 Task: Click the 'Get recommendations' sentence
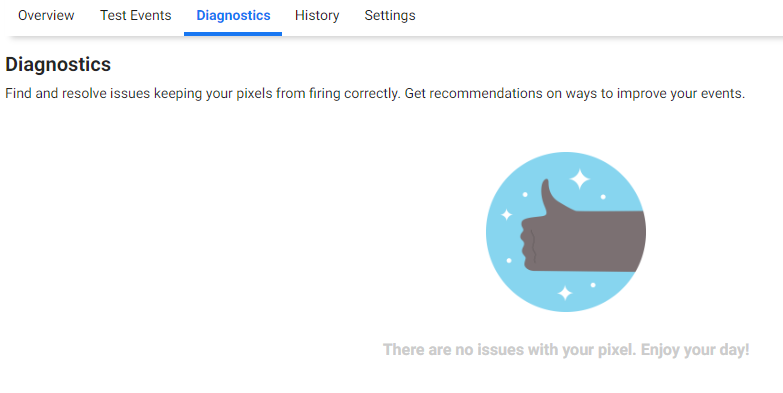tap(575, 93)
